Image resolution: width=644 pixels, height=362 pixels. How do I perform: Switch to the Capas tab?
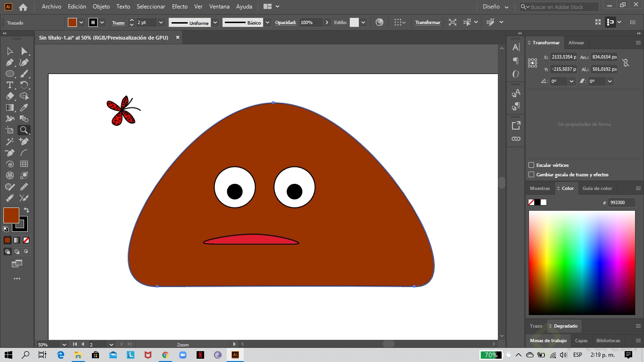[581, 340]
